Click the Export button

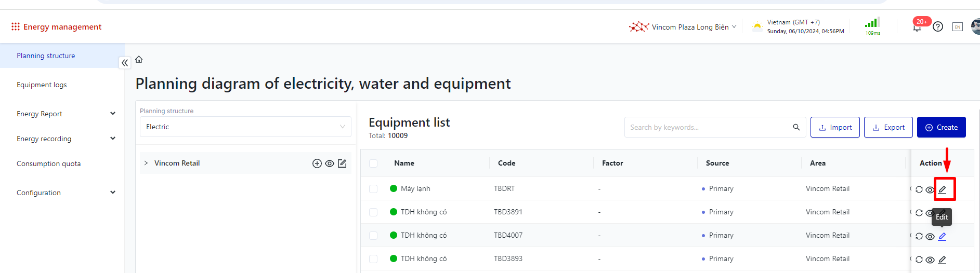888,127
